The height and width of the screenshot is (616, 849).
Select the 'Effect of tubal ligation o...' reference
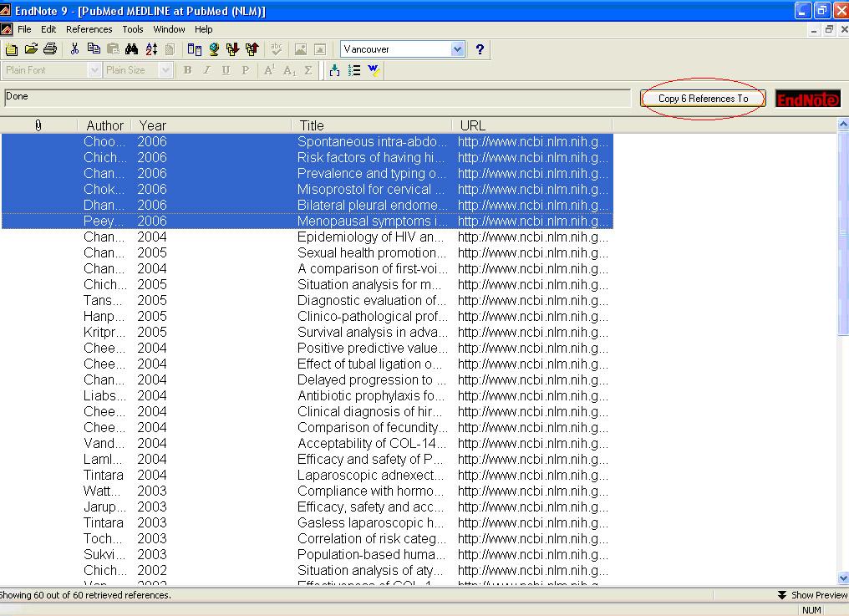307,364
